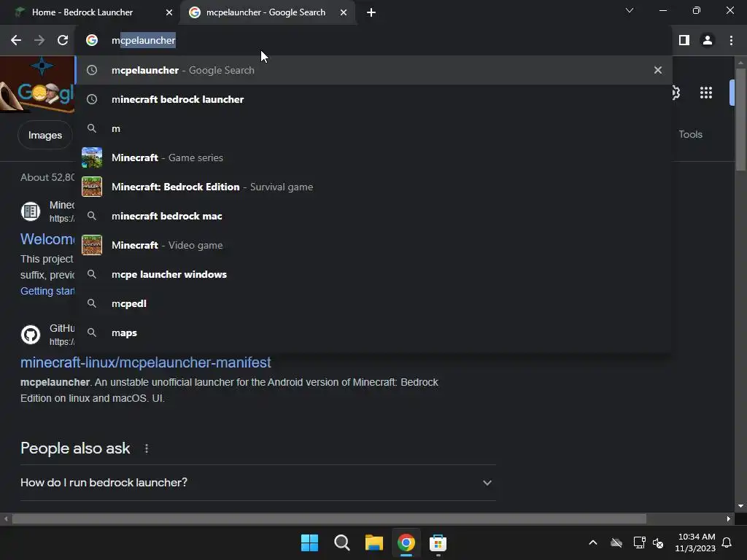
Task: Open the notifications bell icon
Action: click(727, 542)
